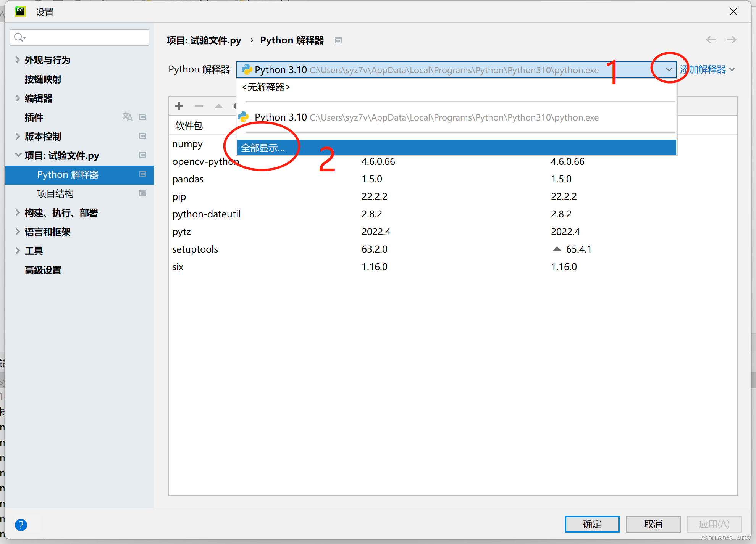Click the upgrade package arrow icon

218,106
